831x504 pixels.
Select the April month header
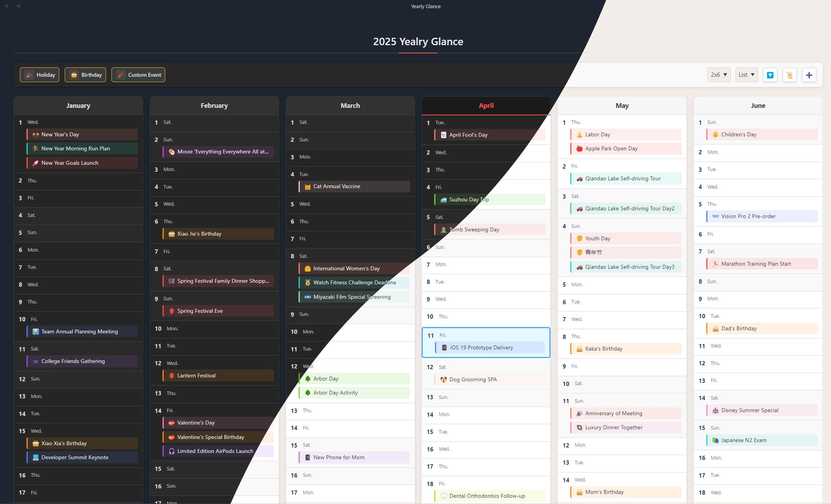(486, 106)
